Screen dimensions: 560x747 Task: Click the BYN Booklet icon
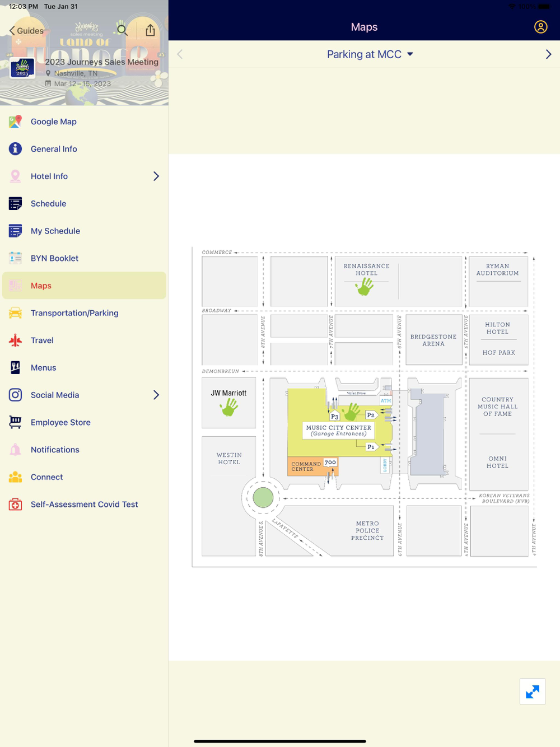click(15, 258)
